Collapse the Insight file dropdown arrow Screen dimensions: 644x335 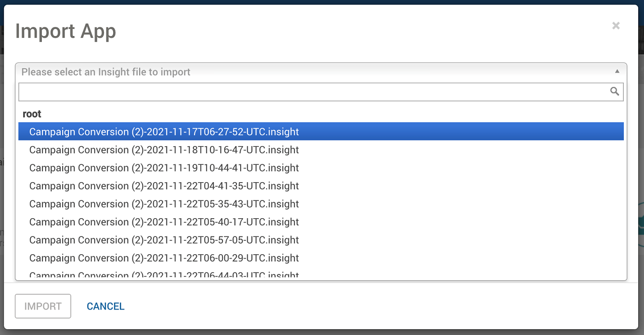coord(617,72)
